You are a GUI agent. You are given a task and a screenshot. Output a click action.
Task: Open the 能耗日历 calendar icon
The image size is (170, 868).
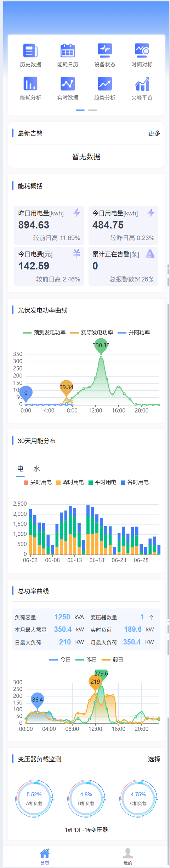pyautogui.click(x=68, y=50)
